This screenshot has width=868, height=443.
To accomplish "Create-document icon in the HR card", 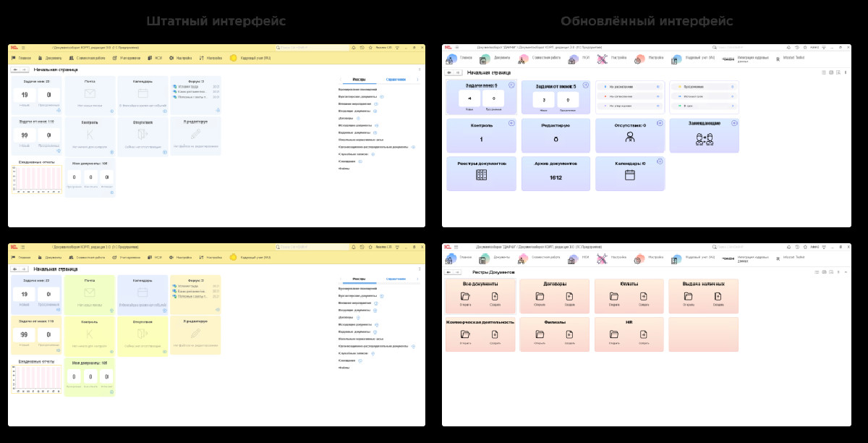I will pos(644,334).
